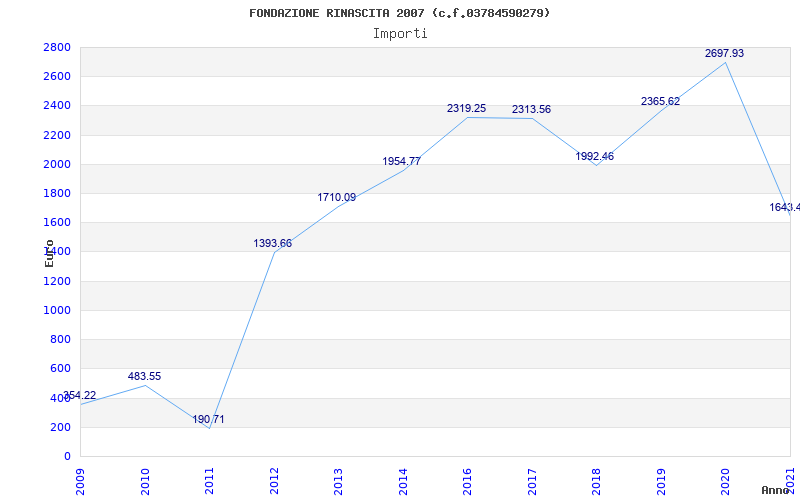The image size is (800, 500).
Task: Click the Anno axis title
Action: (775, 490)
